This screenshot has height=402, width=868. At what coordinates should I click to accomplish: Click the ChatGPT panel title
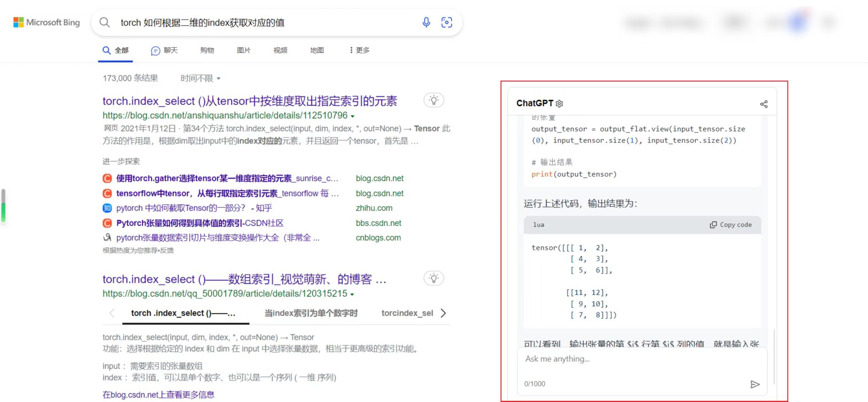coord(535,103)
